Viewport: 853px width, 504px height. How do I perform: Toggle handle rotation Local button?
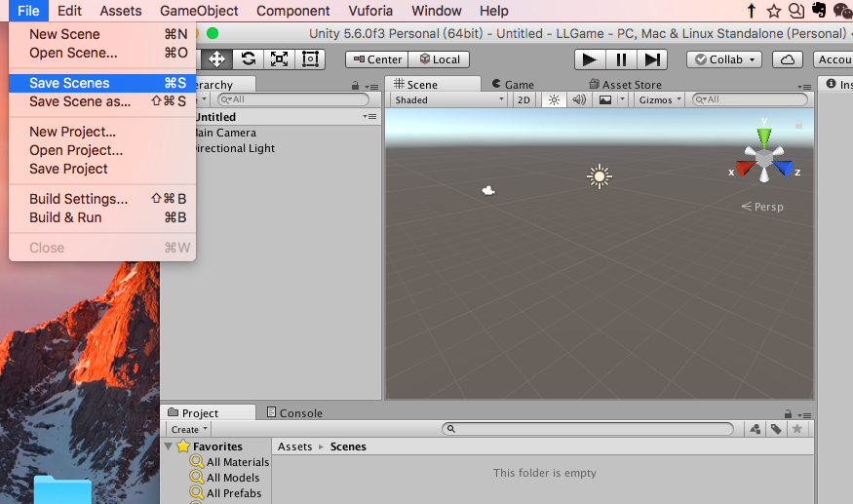tap(439, 59)
